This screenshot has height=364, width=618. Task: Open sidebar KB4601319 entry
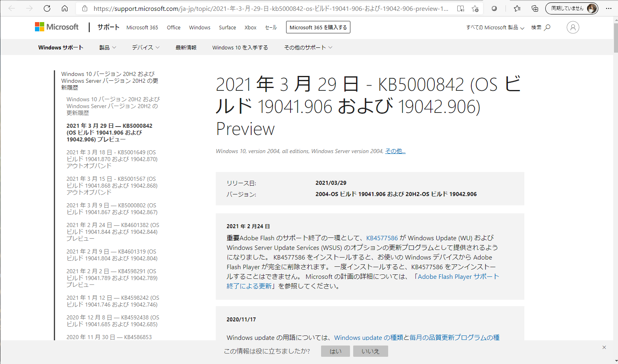112,255
